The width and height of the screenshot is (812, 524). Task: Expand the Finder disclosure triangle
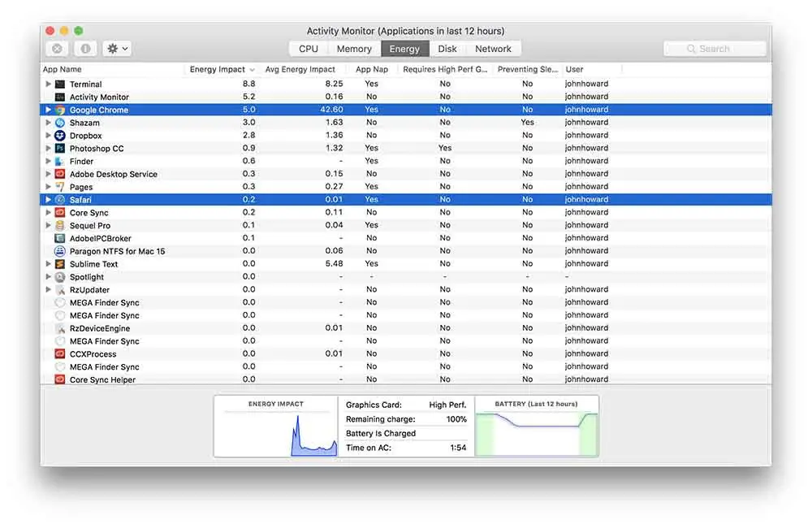pyautogui.click(x=48, y=161)
